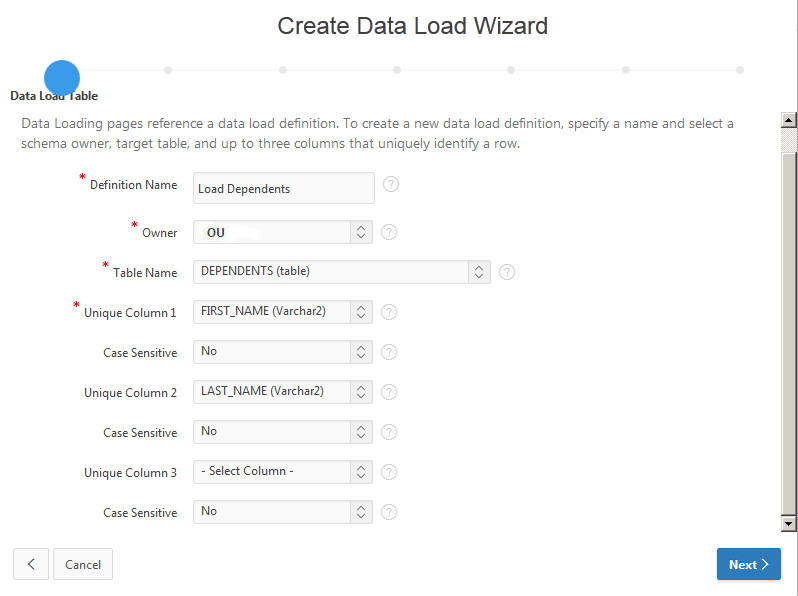Click help icon beside Unique Column 1
This screenshot has height=596, width=798.
click(x=389, y=312)
